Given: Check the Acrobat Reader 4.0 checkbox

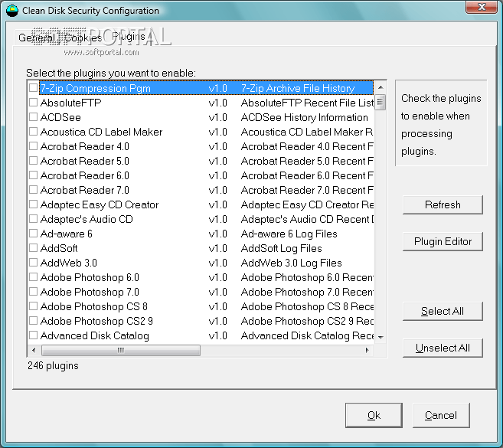Looking at the screenshot, I should coord(34,146).
